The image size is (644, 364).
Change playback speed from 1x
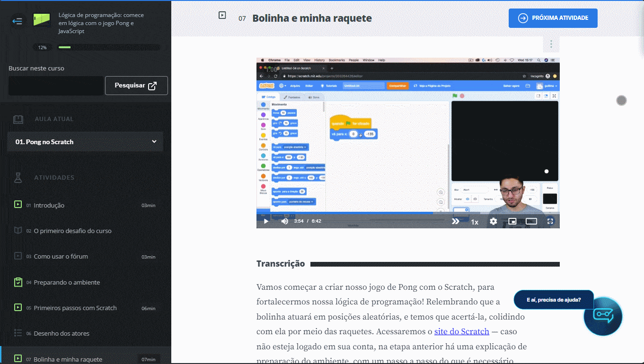click(x=475, y=221)
